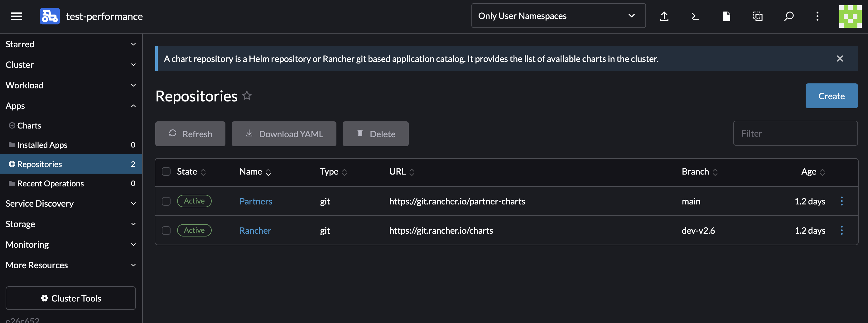Image resolution: width=868 pixels, height=323 pixels.
Task: Click the copy KubeConfig to clipboard icon
Action: click(758, 16)
